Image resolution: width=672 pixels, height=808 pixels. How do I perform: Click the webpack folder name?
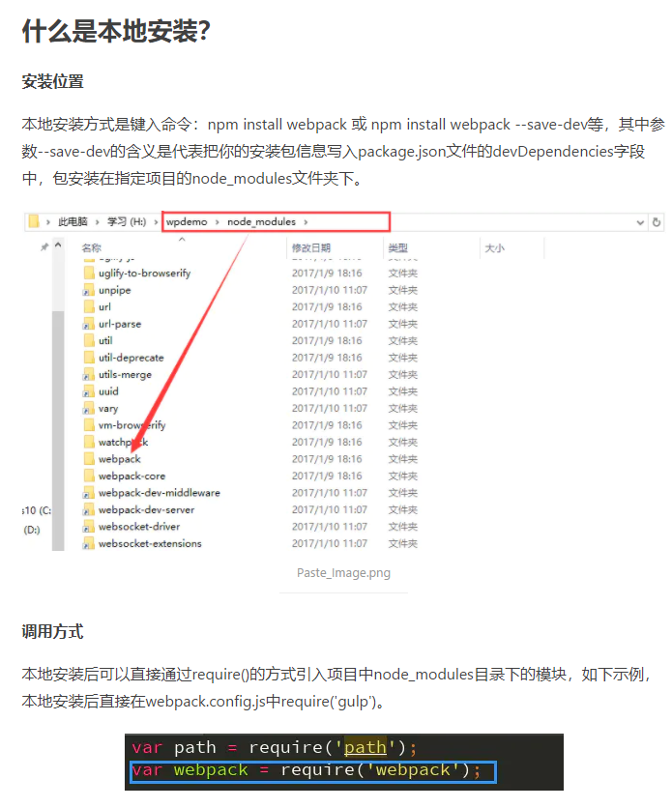tap(120, 459)
